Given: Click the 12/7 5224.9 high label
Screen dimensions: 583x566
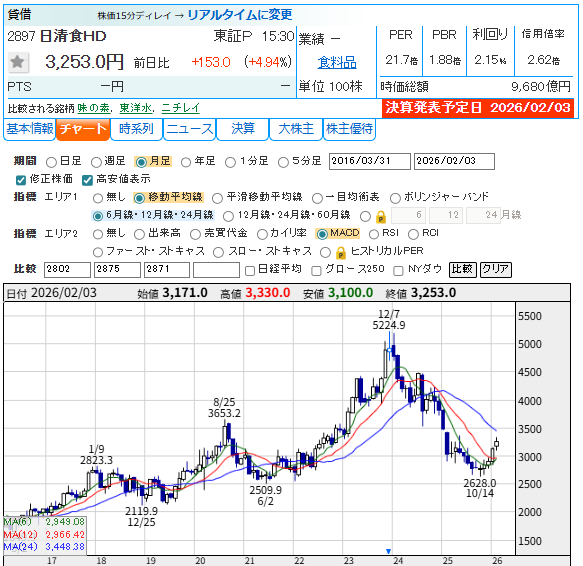Looking at the screenshot, I should (389, 320).
